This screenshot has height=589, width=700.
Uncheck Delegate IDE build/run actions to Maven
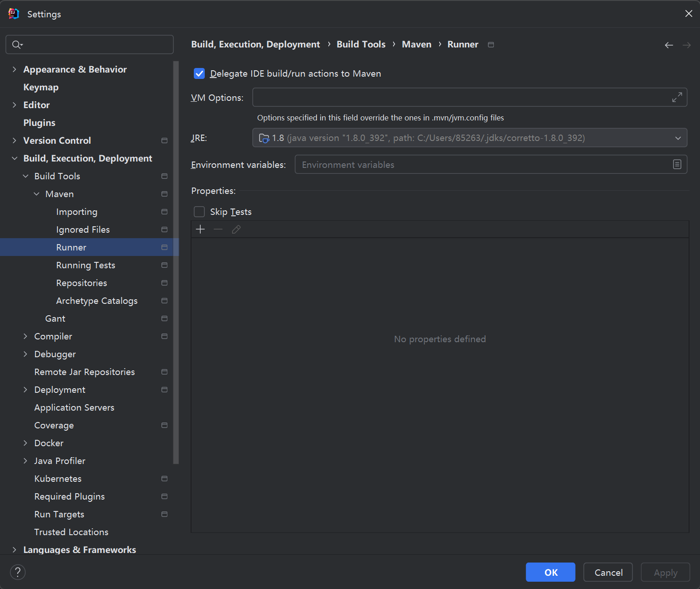[x=199, y=73]
